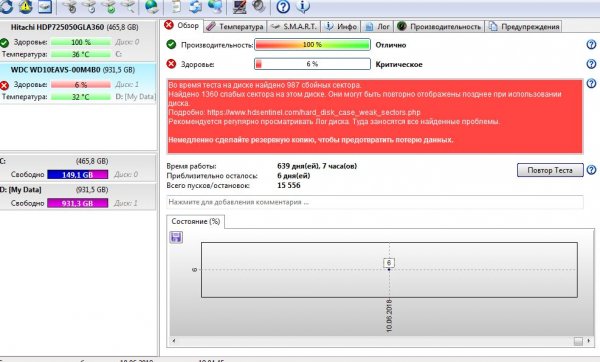Viewport: 600px width, 362px height.
Task: Open the Предупреждения tab
Action: point(524,26)
